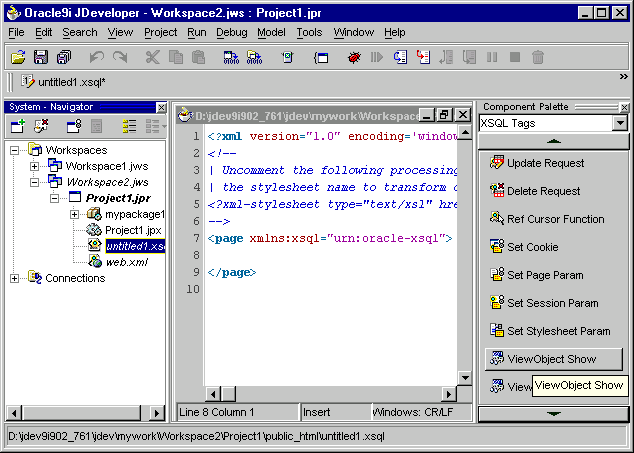
Task: Click the Redo arrow icon
Action: (x=120, y=57)
